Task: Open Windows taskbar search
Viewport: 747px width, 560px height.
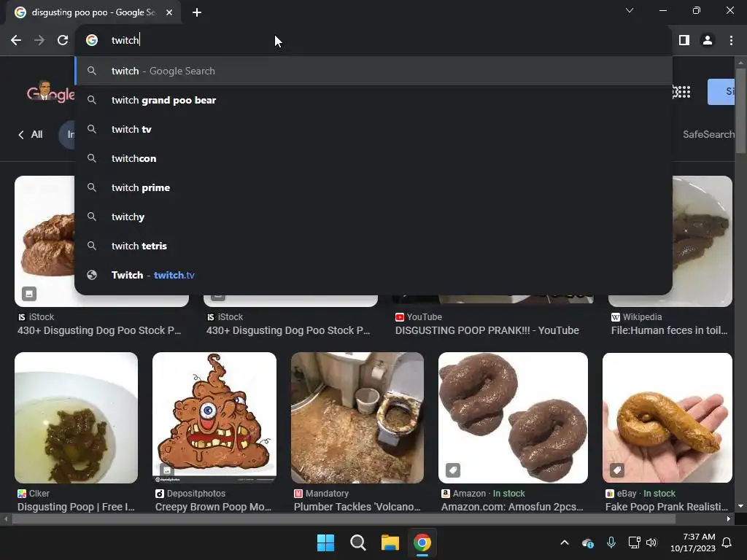Action: (x=357, y=542)
